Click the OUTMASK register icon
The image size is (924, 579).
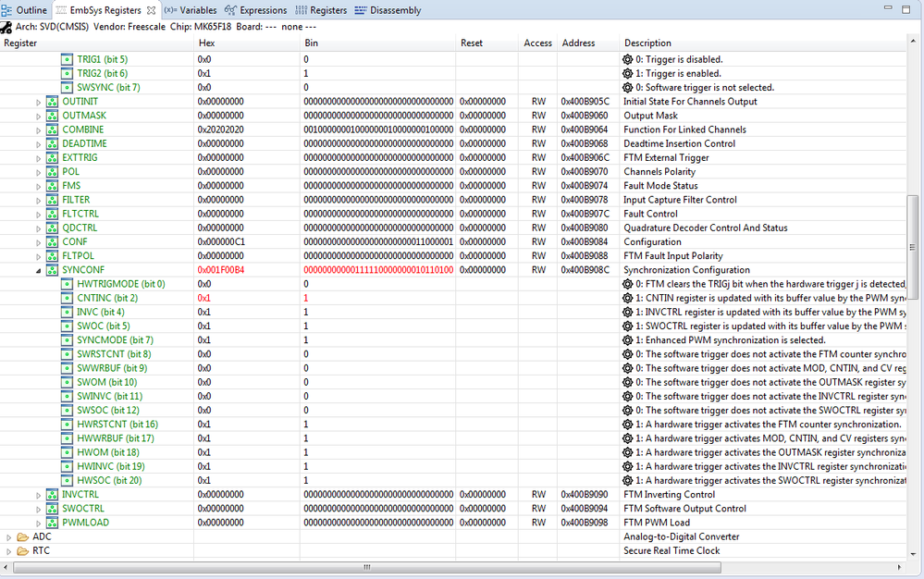pos(51,115)
